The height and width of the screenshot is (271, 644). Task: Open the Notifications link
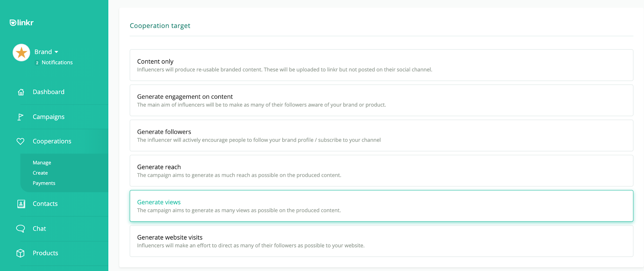(x=57, y=62)
